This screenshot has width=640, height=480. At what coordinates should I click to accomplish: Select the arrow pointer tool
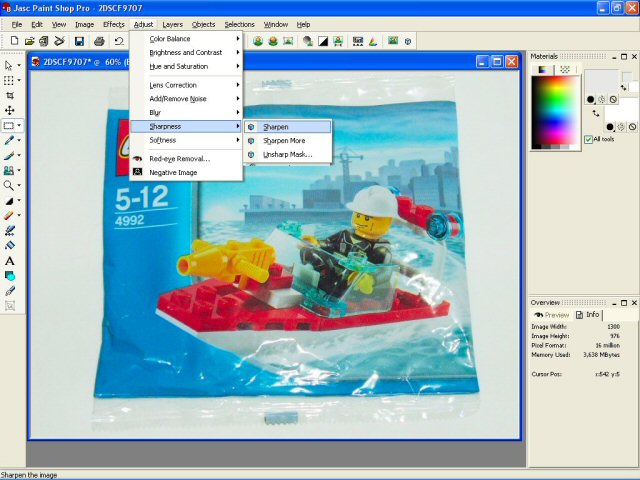9,65
